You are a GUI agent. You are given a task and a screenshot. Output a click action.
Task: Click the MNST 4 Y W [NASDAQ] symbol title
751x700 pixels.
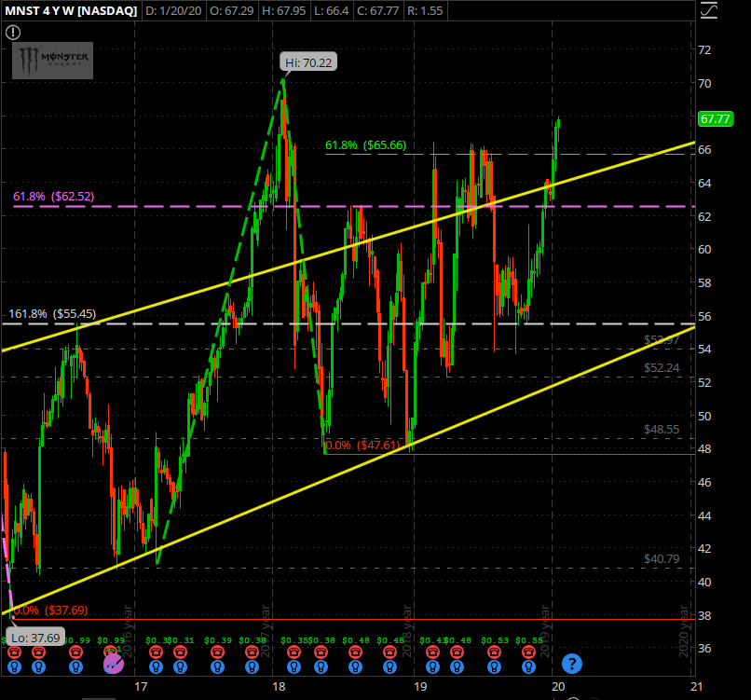70,10
